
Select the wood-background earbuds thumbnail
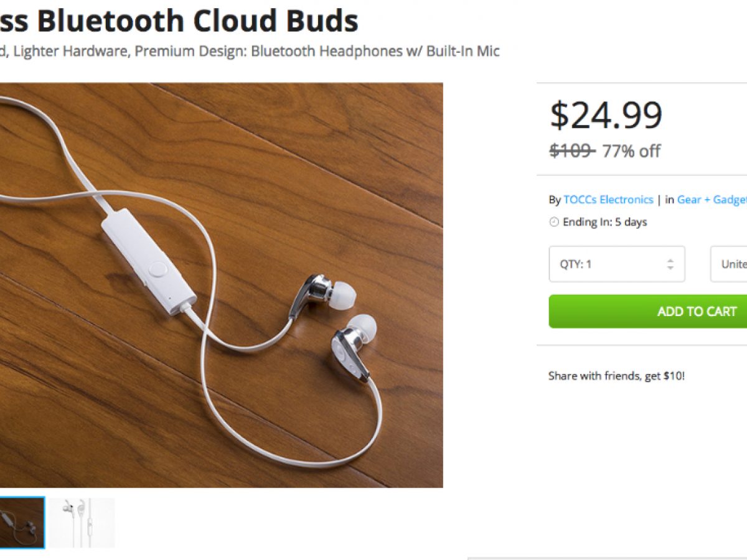pos(22,523)
